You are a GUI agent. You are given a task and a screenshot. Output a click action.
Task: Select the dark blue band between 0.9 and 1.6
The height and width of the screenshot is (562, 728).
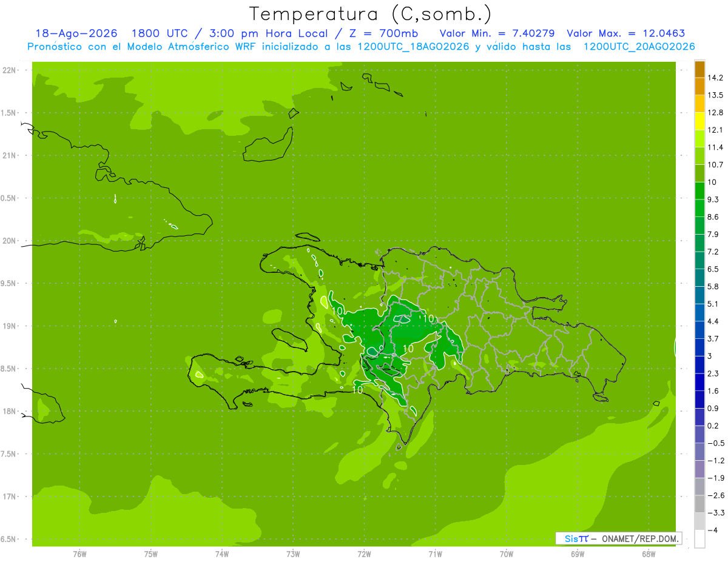pyautogui.click(x=699, y=400)
